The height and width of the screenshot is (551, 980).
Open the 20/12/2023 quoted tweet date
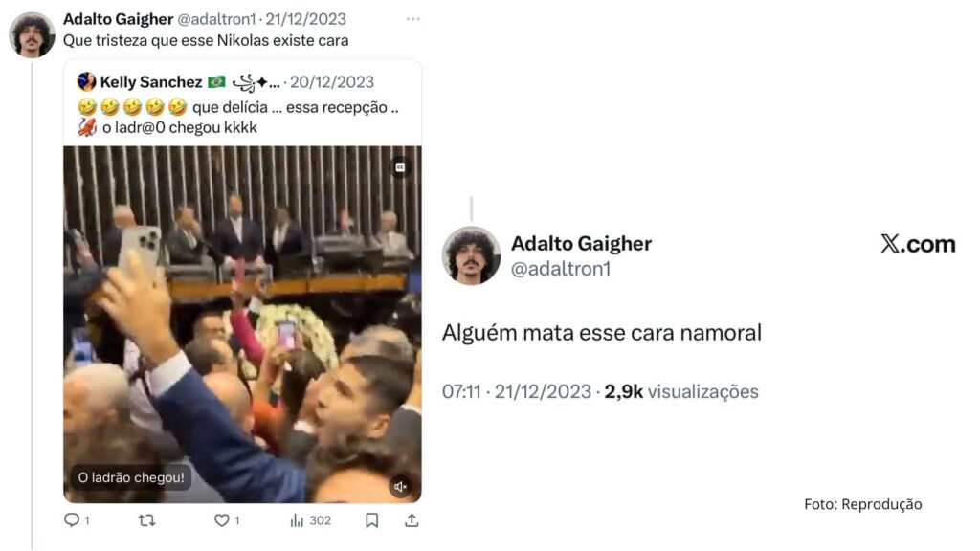(332, 82)
